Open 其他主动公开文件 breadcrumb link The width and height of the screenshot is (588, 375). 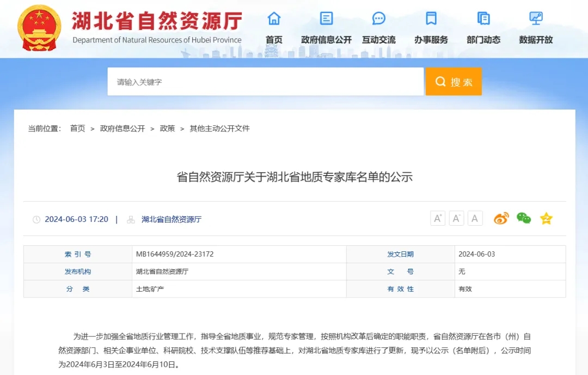click(x=219, y=129)
